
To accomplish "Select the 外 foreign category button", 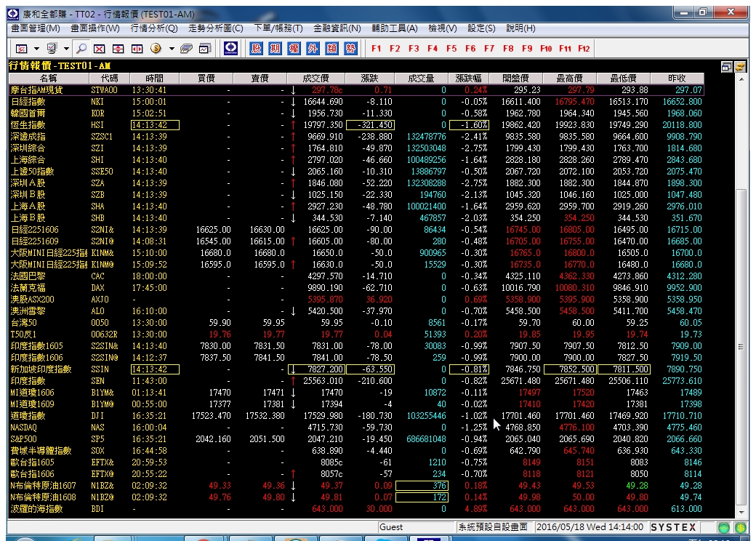I will [313, 48].
